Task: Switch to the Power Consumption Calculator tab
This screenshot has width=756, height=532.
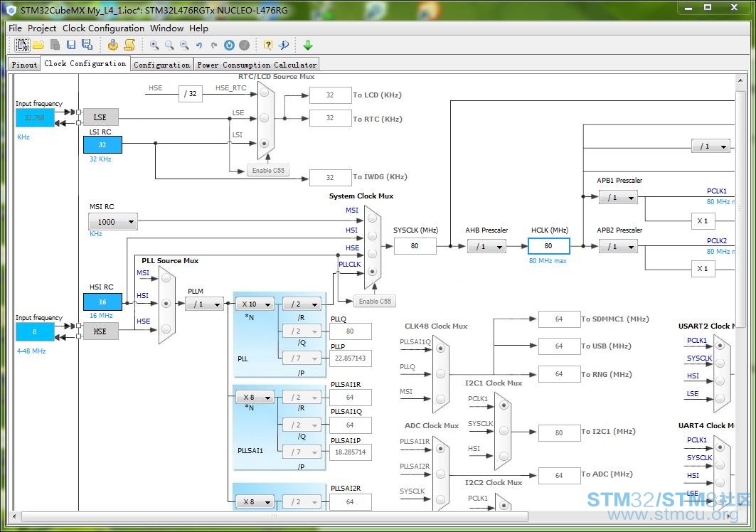Action: click(x=257, y=64)
